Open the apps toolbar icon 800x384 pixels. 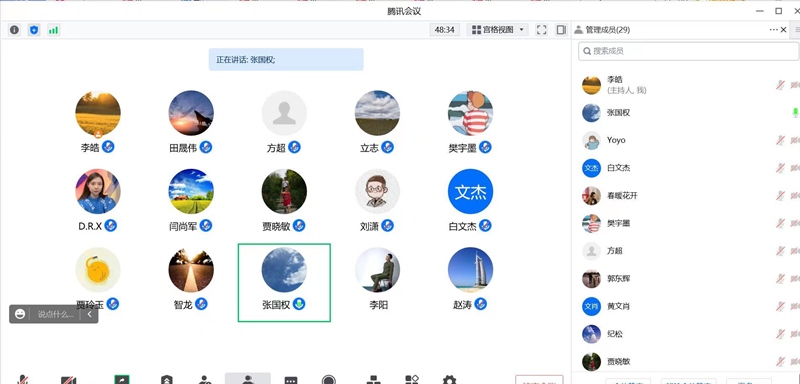click(x=412, y=379)
